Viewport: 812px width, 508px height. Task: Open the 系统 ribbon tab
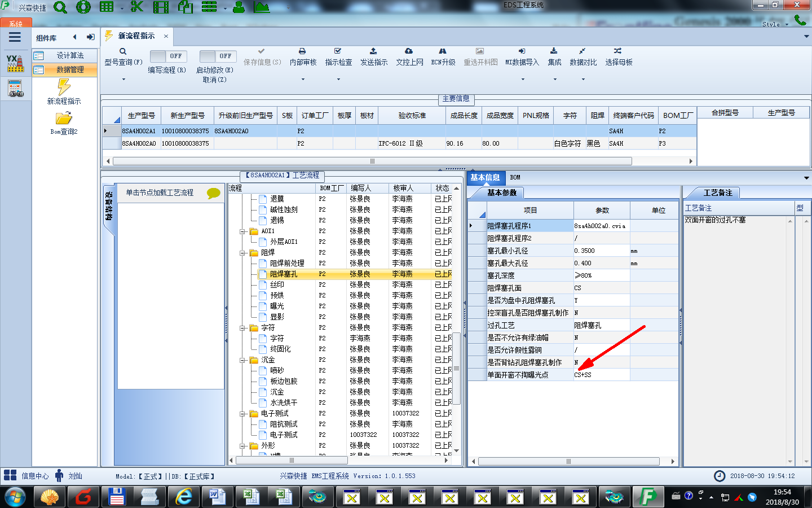coord(16,24)
